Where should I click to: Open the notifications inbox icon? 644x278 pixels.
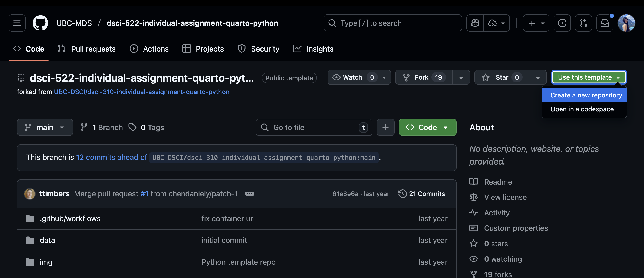(605, 23)
